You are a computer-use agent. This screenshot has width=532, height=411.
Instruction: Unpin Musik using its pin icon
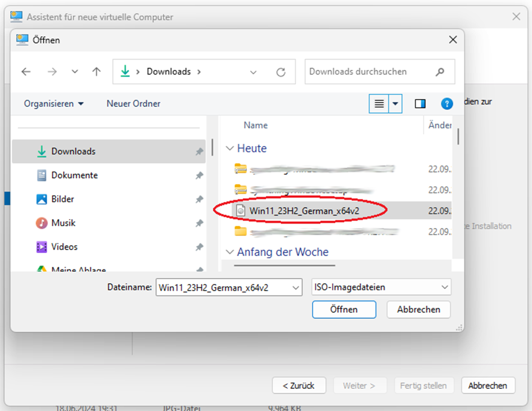(199, 223)
